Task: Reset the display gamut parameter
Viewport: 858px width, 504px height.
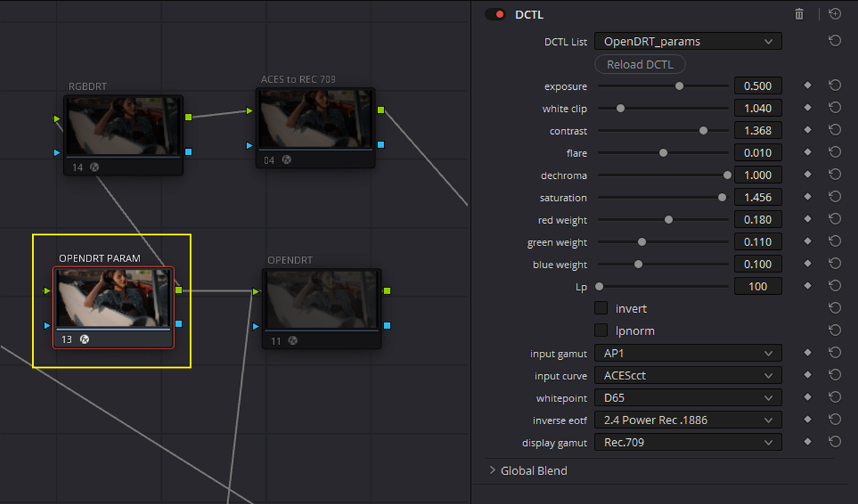Action: [835, 442]
